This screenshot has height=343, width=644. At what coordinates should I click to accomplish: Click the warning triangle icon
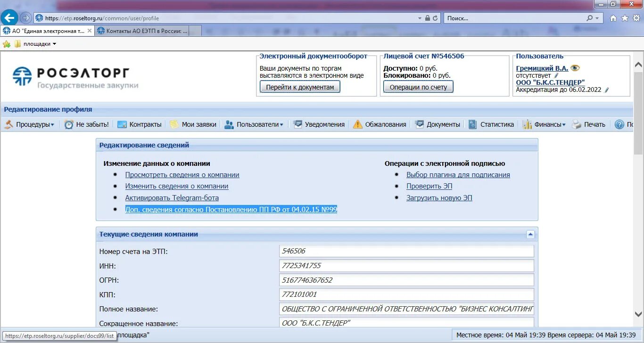(358, 124)
